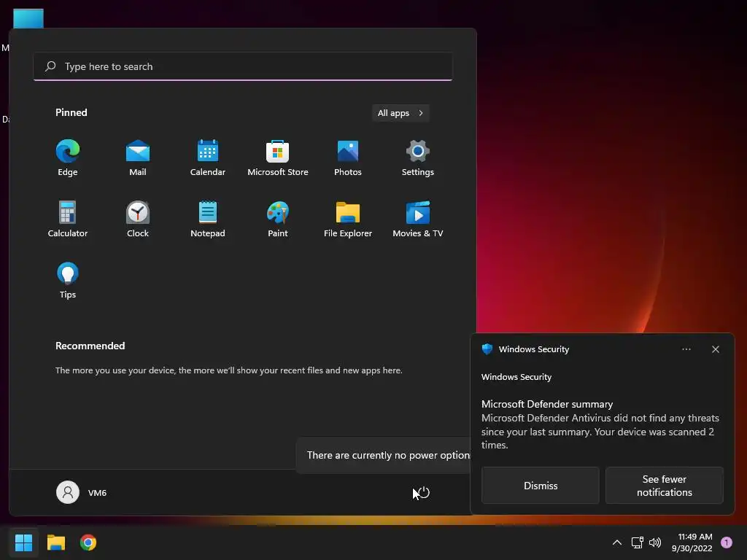Viewport: 747px width, 560px height.
Task: Open the clock showing 11:49 AM
Action: click(692, 542)
